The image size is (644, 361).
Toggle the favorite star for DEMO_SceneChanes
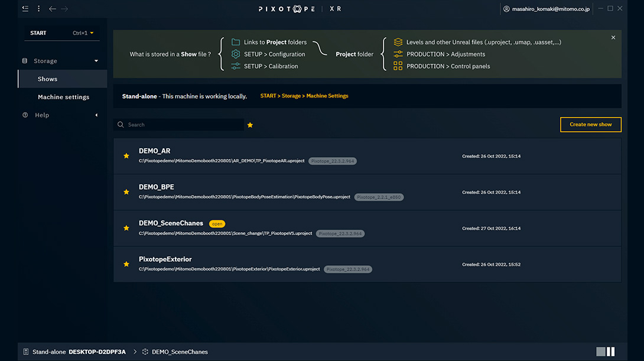click(x=126, y=228)
